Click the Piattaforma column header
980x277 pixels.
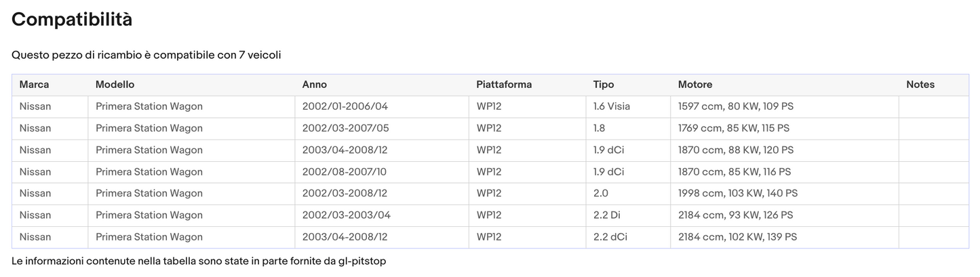pyautogui.click(x=504, y=85)
